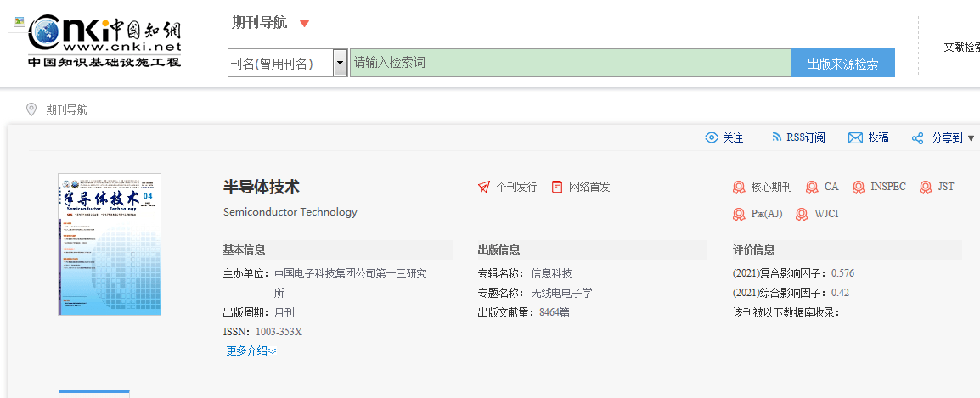The width and height of the screenshot is (980, 398).
Task: Expand the 期刊导航 red triangle dropdown
Action: coord(304,24)
